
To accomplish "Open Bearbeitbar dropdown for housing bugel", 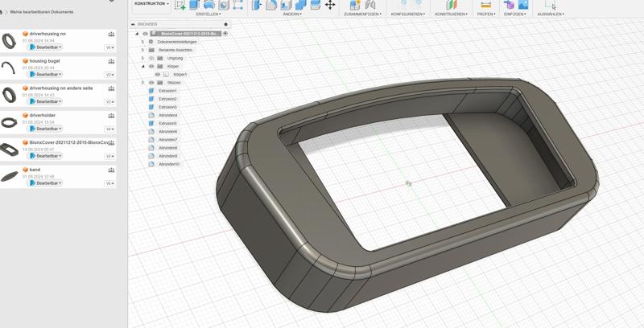I will pos(45,75).
